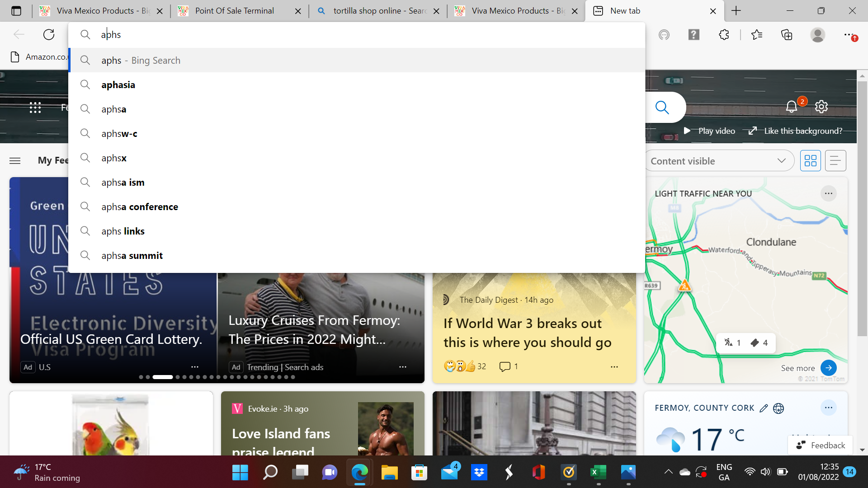Open Dropbox from the taskbar

(479, 473)
